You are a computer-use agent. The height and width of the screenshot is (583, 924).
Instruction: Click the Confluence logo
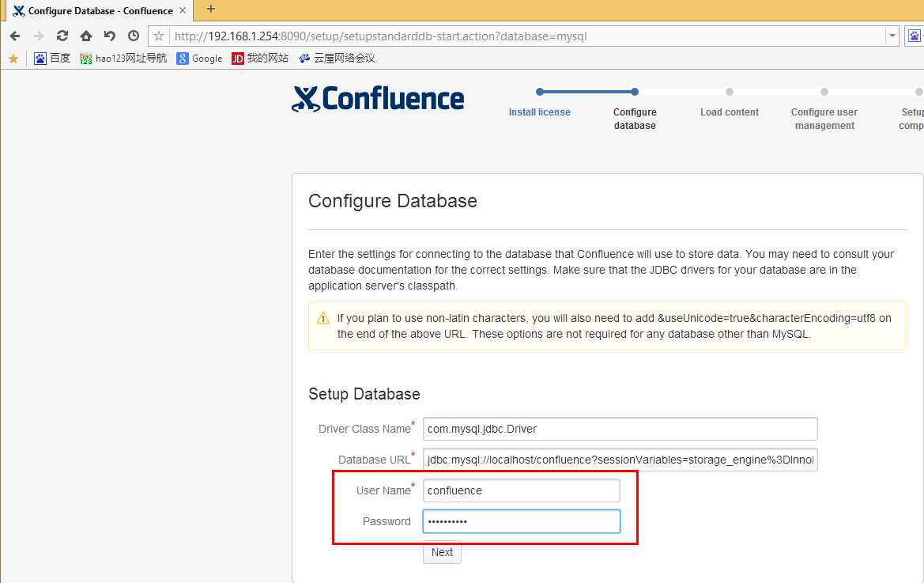[x=378, y=98]
